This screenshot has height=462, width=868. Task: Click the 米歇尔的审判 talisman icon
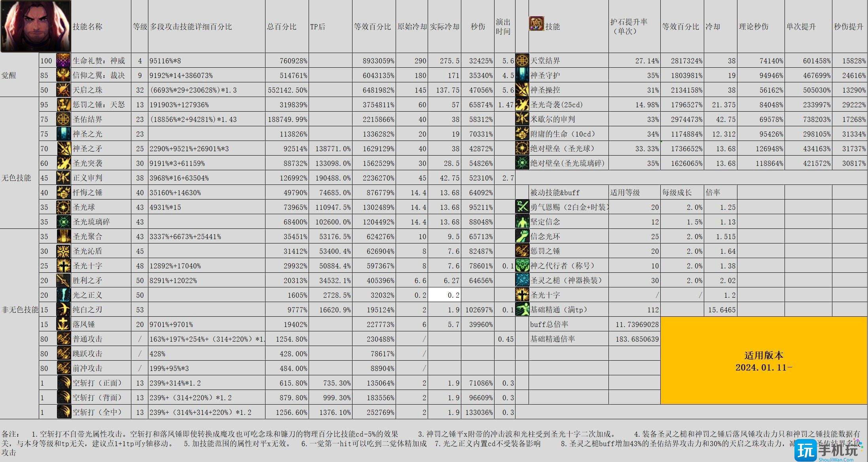point(522,119)
